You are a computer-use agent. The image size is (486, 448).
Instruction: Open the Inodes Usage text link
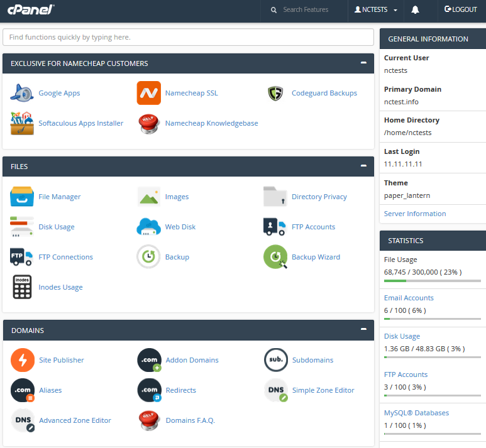point(60,288)
